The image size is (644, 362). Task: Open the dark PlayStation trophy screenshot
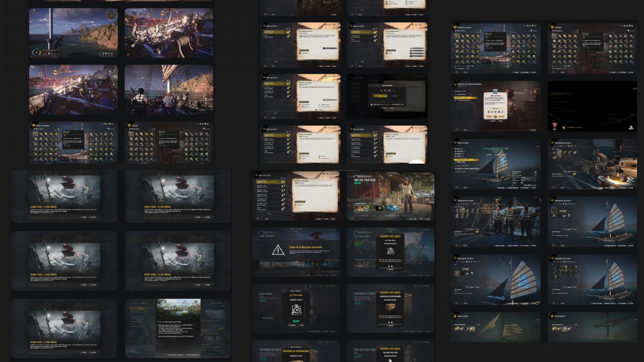(592, 106)
